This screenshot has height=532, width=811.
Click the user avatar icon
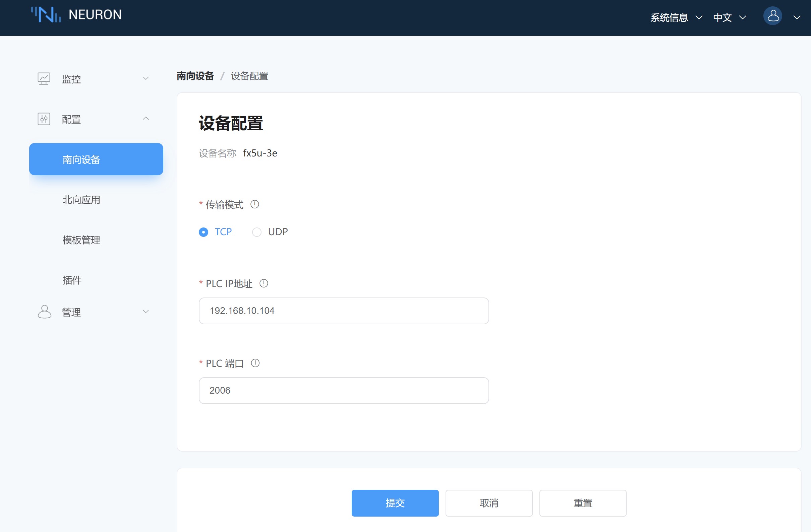[x=772, y=16]
